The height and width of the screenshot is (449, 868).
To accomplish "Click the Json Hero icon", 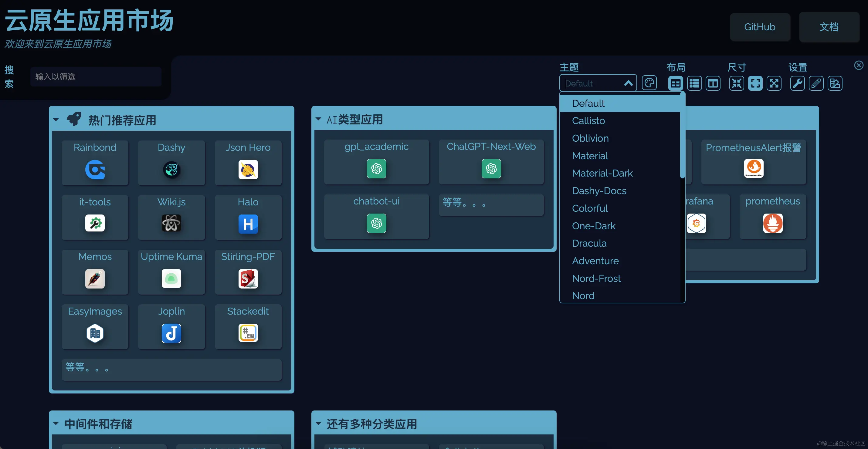I will (x=248, y=169).
